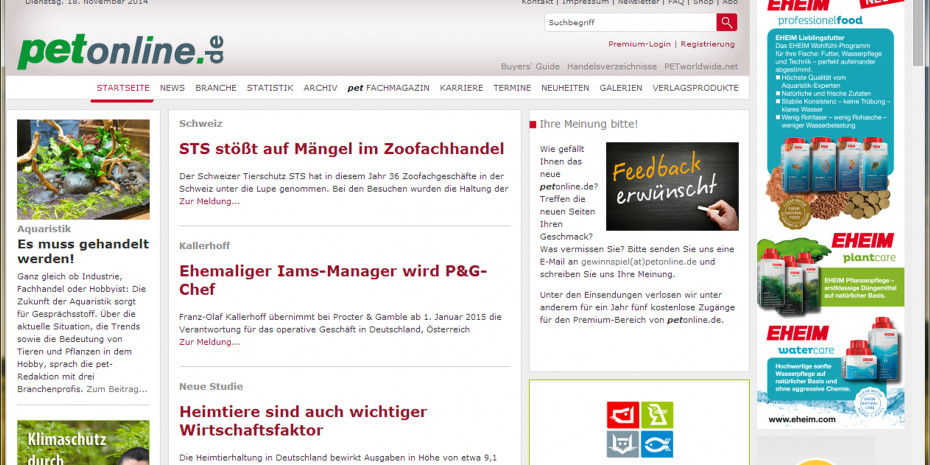Click the red dog icon tile
Image resolution: width=930 pixels, height=465 pixels.
coord(623,415)
